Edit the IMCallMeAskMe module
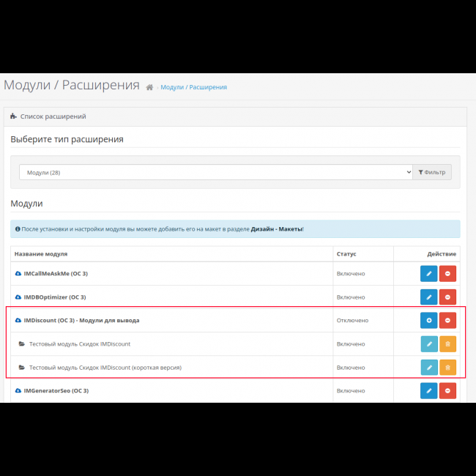The height and width of the screenshot is (476, 476). [x=428, y=273]
